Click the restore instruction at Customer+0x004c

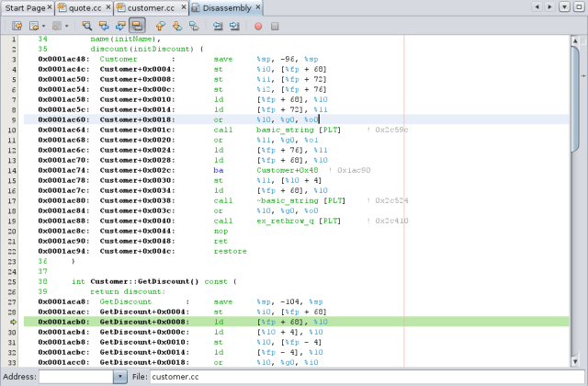click(231, 251)
